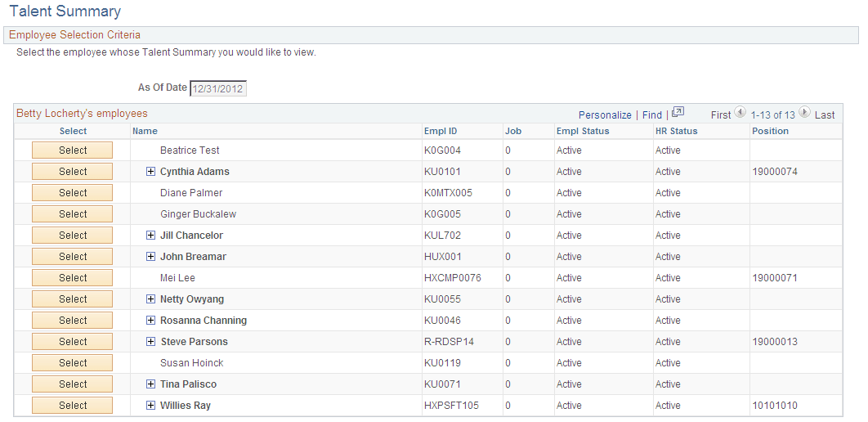Click employee ID KU0071
The height and width of the screenshot is (422, 868).
click(442, 384)
